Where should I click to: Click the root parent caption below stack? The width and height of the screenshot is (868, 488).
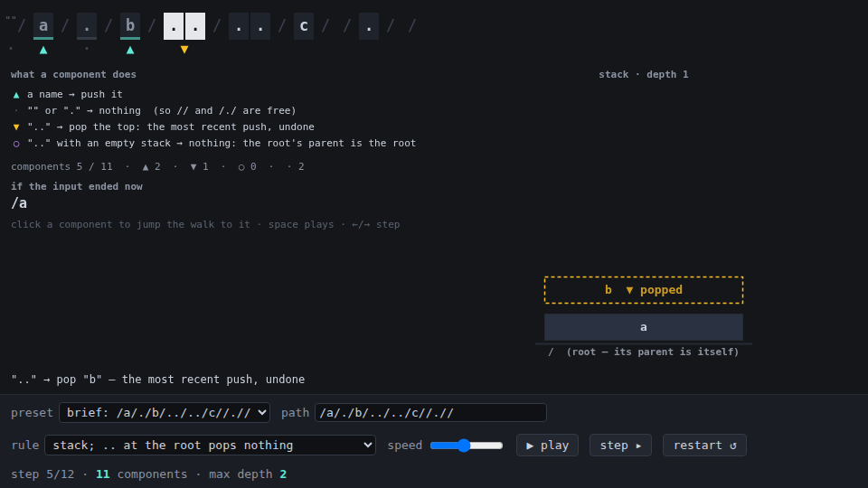click(x=643, y=352)
